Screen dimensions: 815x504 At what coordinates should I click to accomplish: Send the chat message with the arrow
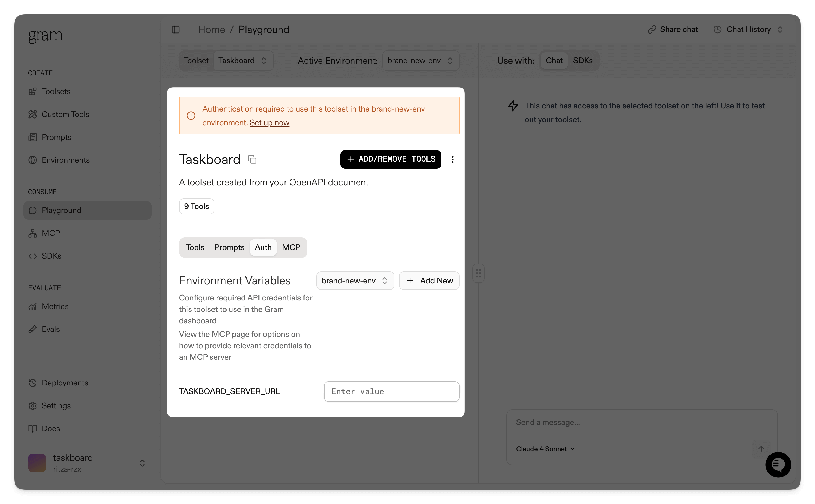point(761,449)
